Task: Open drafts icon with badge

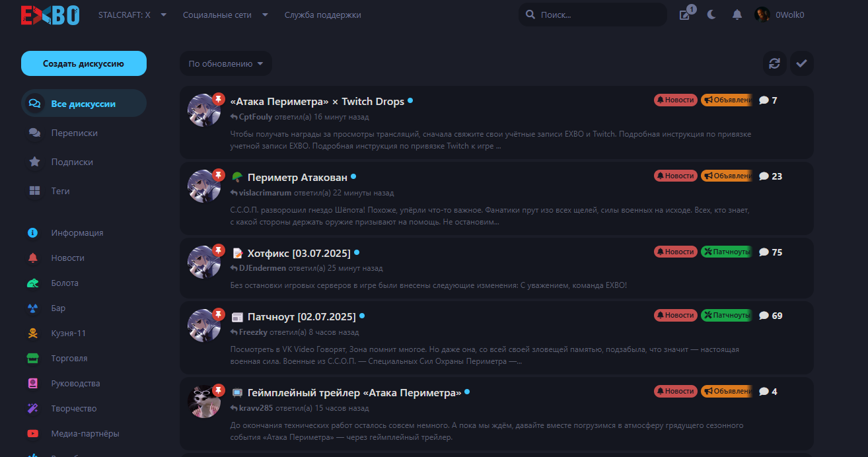Action: [x=685, y=15]
